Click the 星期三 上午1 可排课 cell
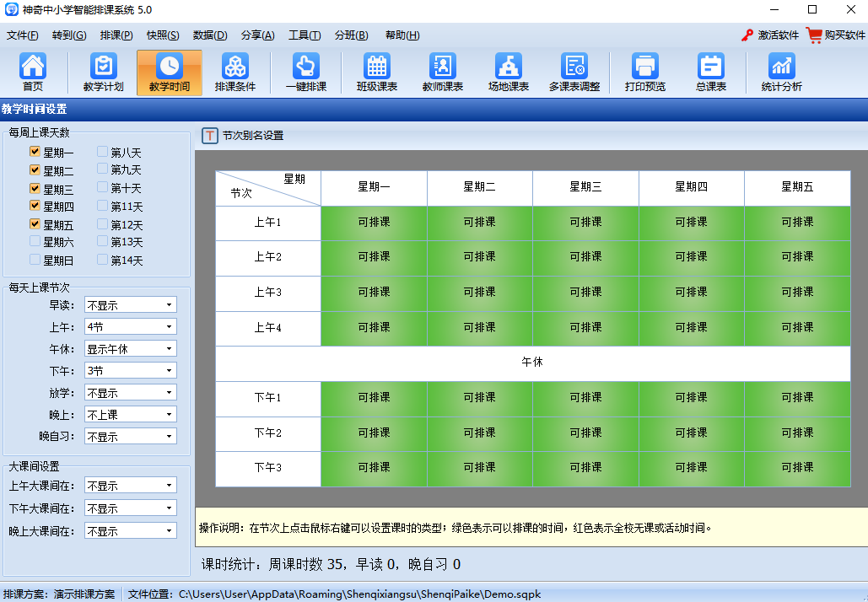This screenshot has height=602, width=868. pyautogui.click(x=585, y=223)
